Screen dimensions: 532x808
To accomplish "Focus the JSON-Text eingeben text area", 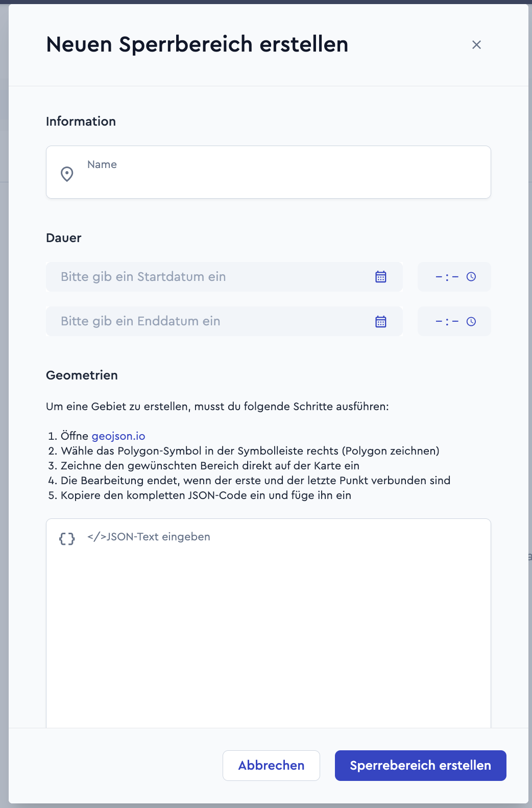I will pos(269,623).
